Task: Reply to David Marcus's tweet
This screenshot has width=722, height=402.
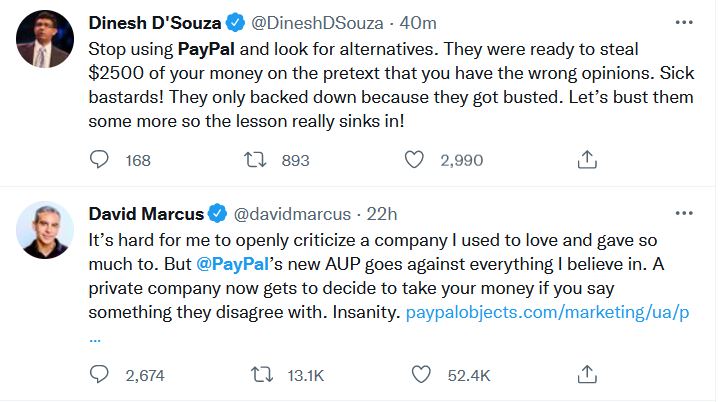Action: point(99,375)
